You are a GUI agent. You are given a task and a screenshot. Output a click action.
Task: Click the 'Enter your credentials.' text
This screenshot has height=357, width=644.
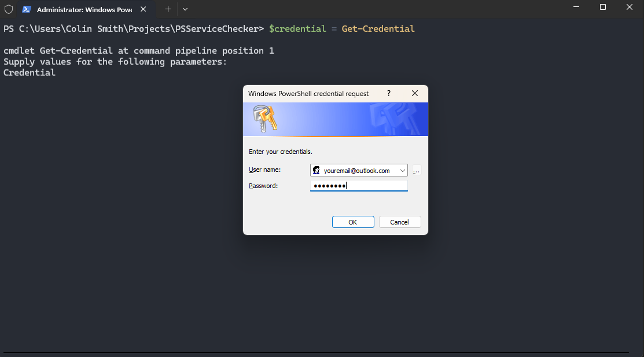(281, 152)
